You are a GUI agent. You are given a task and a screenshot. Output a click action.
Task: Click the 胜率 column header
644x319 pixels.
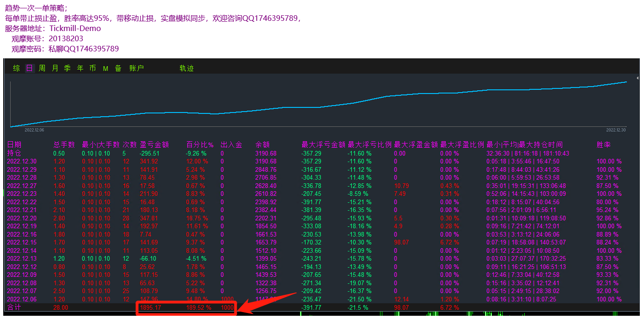(x=603, y=145)
